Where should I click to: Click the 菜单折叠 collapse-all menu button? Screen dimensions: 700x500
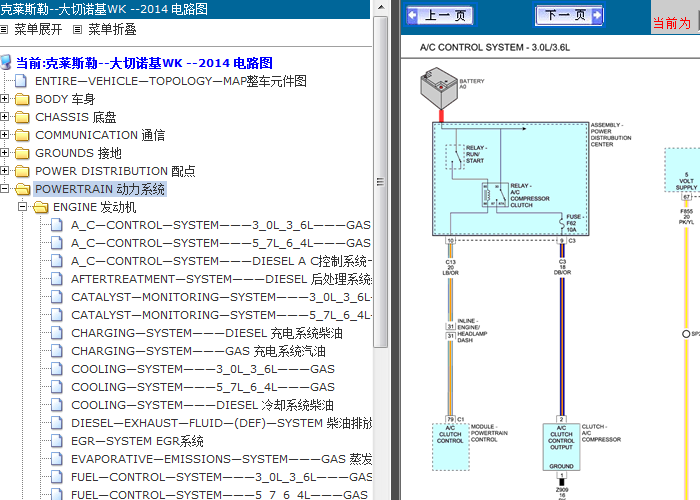pyautogui.click(x=105, y=29)
